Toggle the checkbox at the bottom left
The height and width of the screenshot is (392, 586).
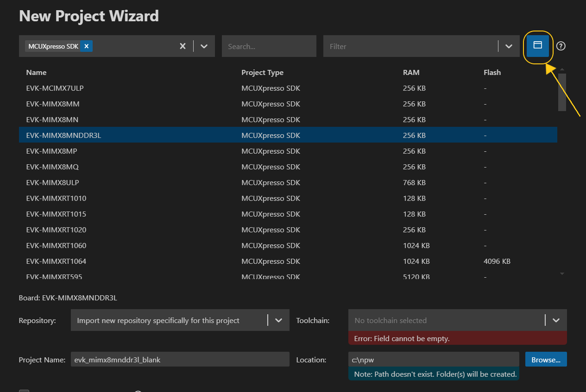tap(24, 390)
